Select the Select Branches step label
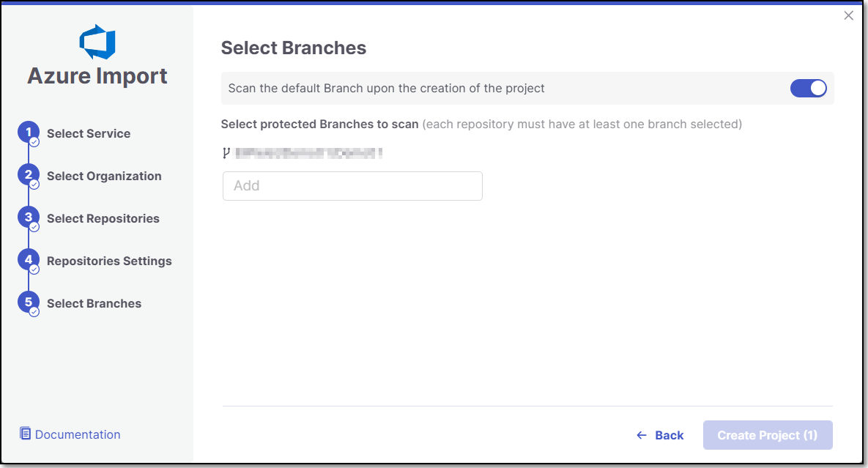868x468 pixels. [x=94, y=304]
